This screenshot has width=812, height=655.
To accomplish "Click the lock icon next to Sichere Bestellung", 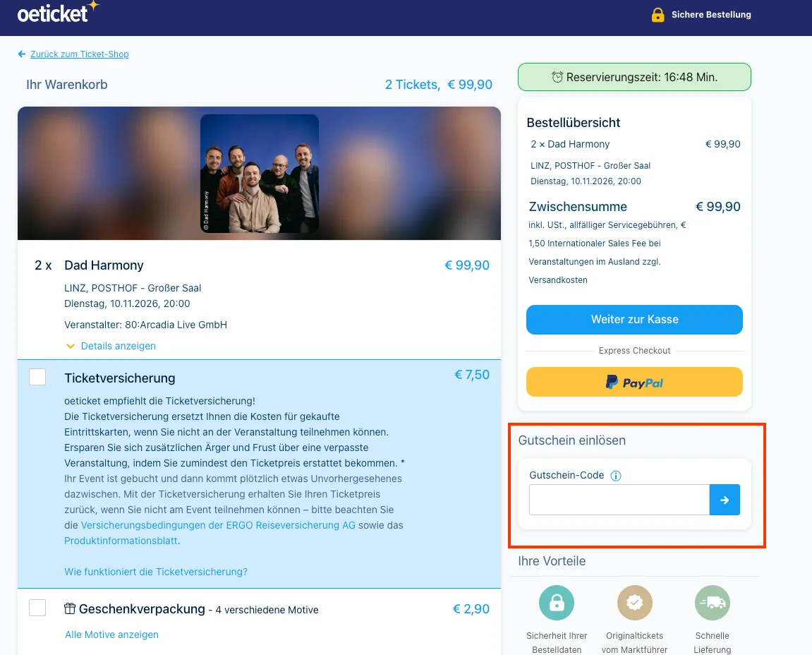I will (658, 14).
